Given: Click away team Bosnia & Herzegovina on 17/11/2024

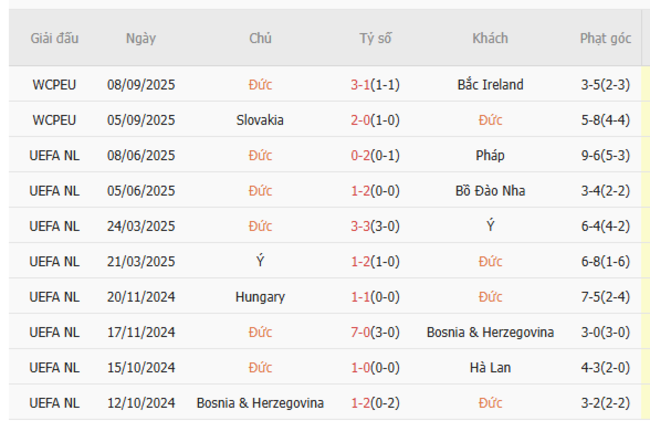Looking at the screenshot, I should point(490,332).
